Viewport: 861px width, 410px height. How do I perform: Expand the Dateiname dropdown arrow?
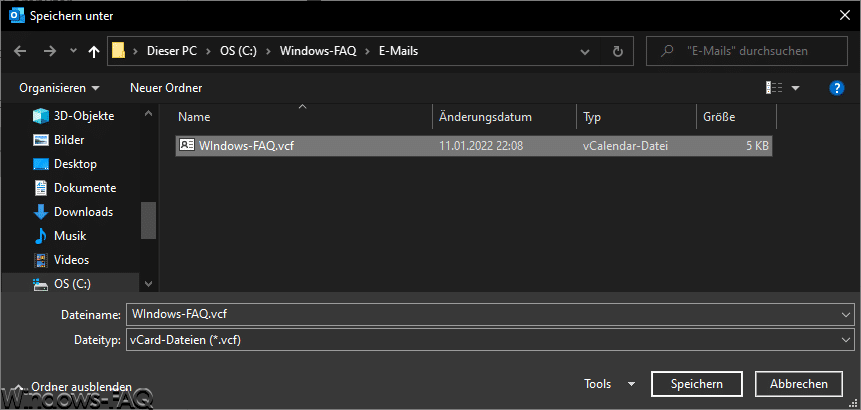[x=845, y=314]
